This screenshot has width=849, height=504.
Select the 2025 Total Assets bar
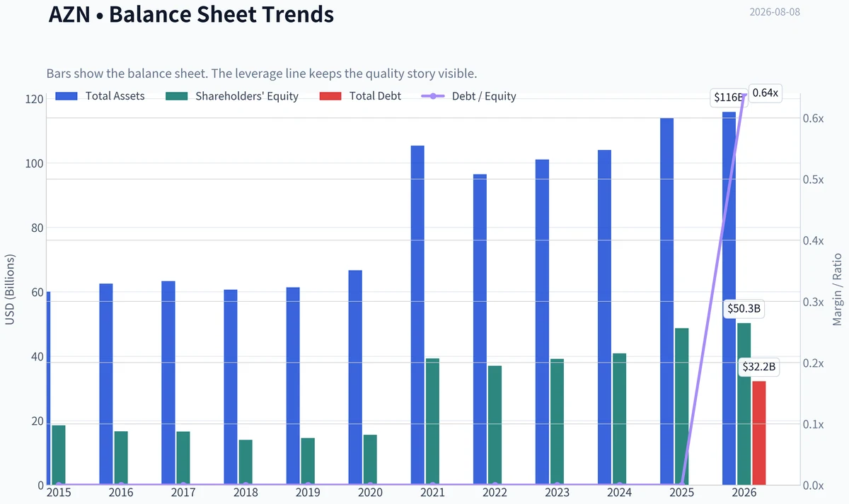tap(667, 302)
